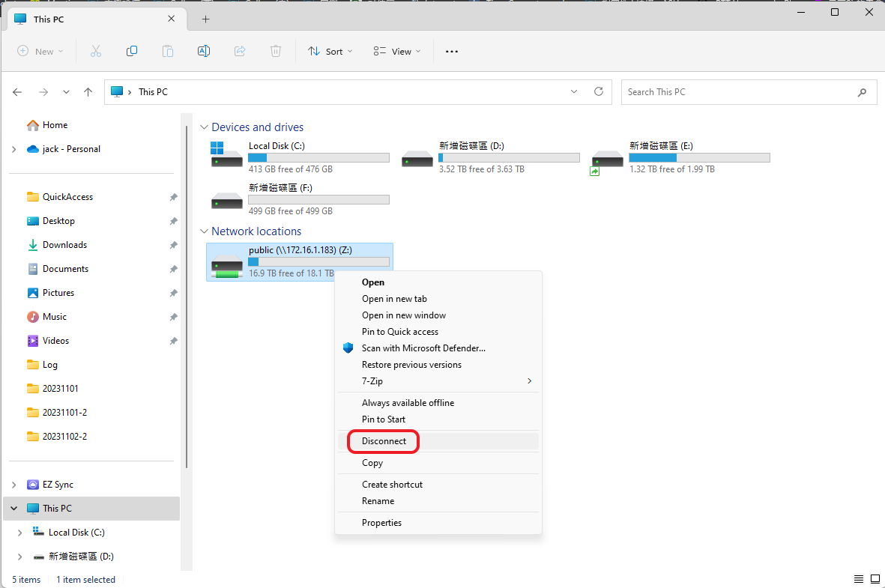The image size is (885, 588).
Task: Click the Refresh icon in address bar
Action: (x=598, y=91)
